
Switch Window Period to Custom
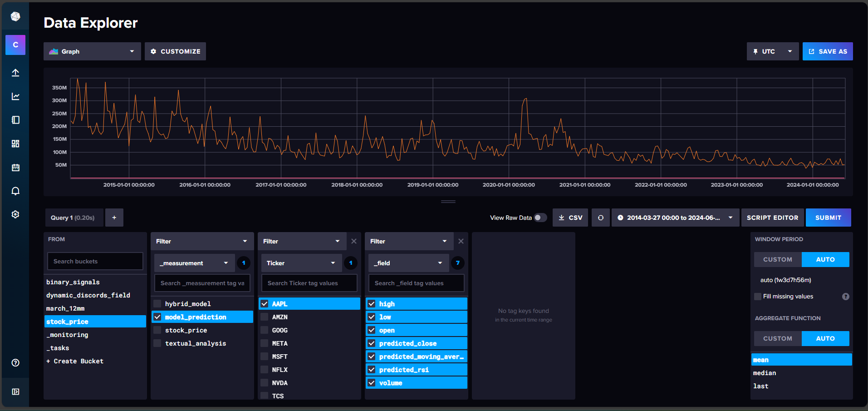coord(777,259)
